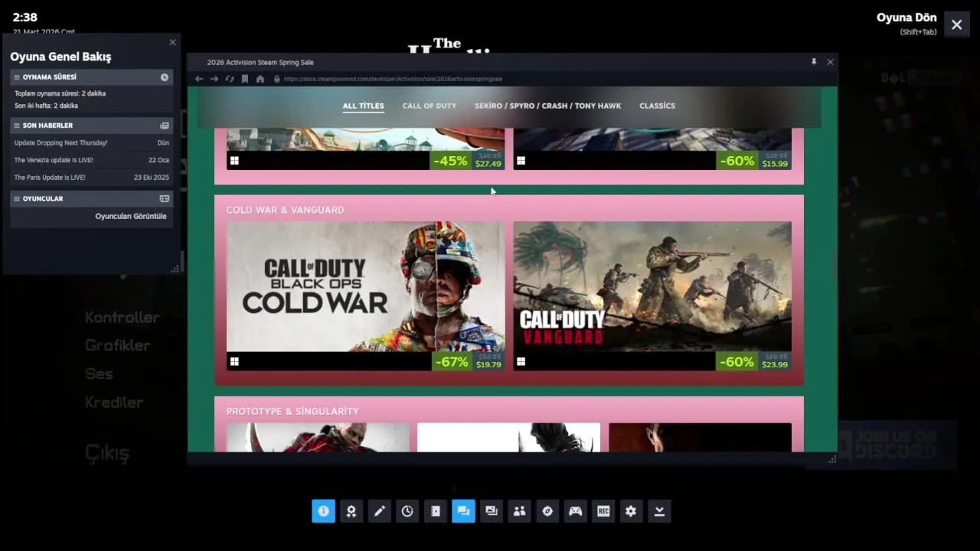
Task: Open the downloads arrow icon in overlay toolbar
Action: (x=659, y=511)
